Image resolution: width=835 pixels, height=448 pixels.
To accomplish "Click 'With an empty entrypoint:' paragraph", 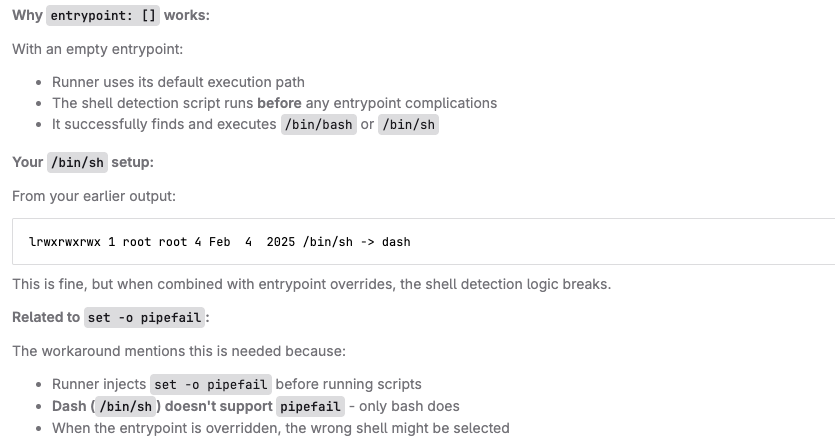I will (97, 49).
